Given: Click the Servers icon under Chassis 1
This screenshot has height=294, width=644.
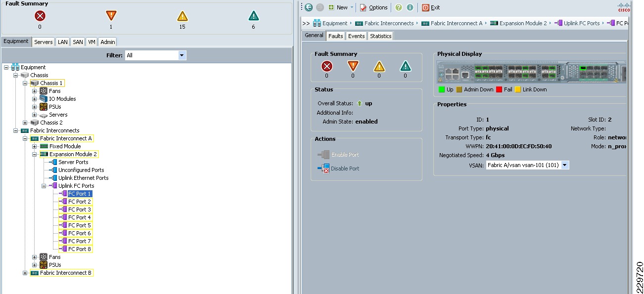Looking at the screenshot, I should pos(44,115).
